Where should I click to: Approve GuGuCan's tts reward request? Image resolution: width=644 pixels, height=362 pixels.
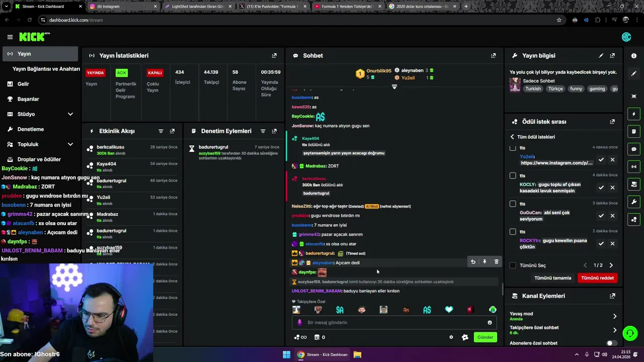pos(601,216)
